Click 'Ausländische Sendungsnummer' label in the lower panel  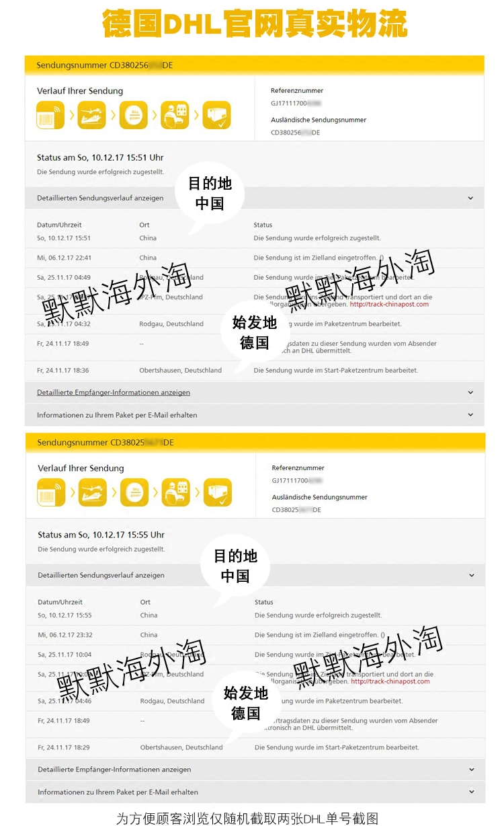pyautogui.click(x=320, y=497)
